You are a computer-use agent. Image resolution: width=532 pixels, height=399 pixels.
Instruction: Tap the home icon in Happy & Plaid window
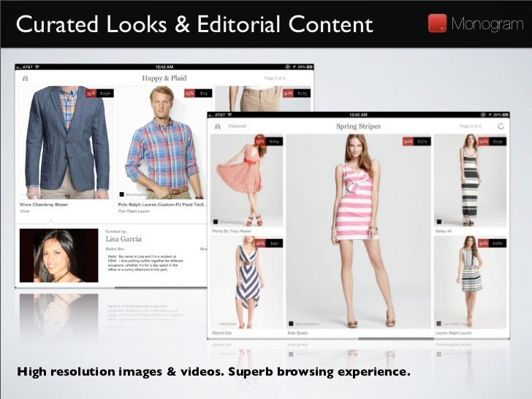coord(25,78)
